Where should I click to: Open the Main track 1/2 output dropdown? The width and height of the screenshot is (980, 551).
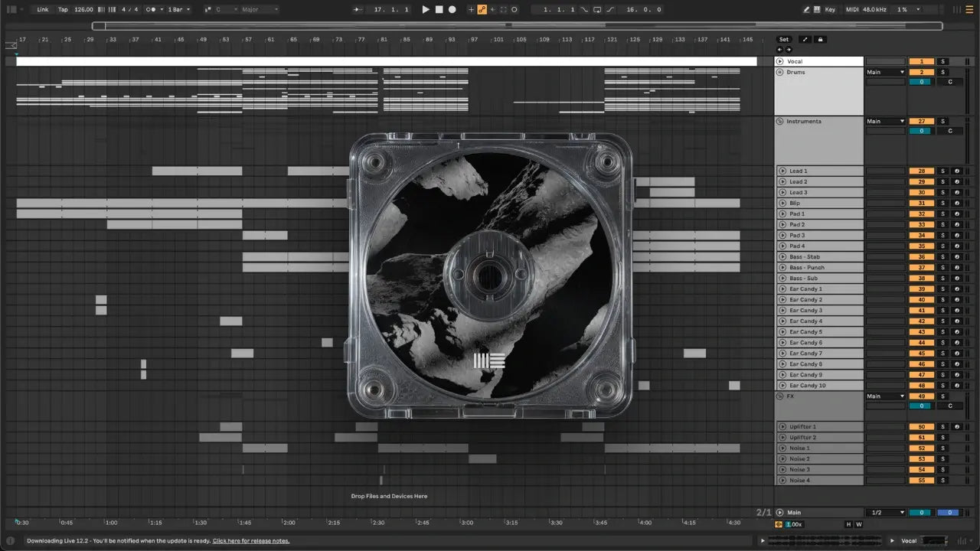(885, 513)
